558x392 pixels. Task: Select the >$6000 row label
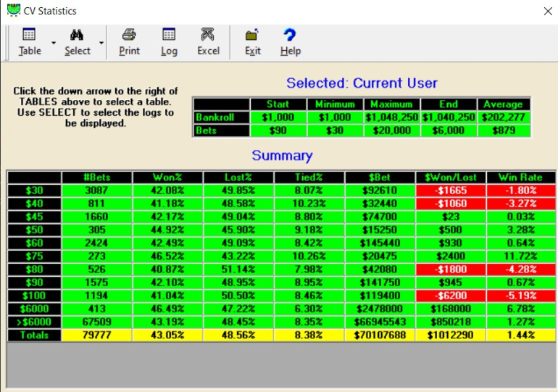(33, 323)
